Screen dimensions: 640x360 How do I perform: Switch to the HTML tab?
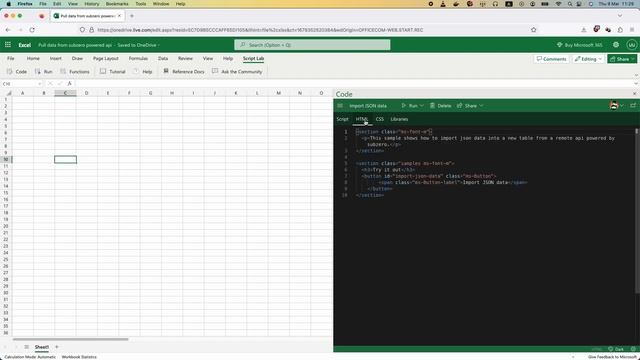click(x=362, y=119)
